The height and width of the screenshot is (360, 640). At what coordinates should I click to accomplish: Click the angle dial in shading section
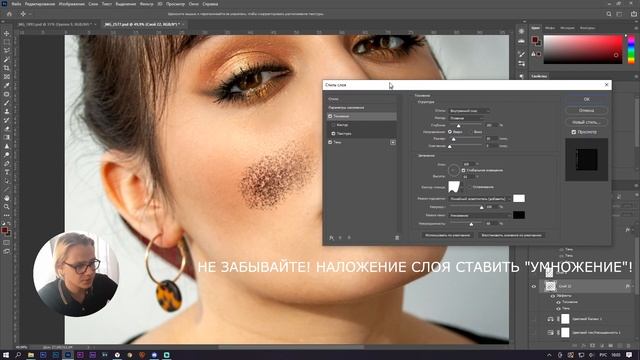454,170
